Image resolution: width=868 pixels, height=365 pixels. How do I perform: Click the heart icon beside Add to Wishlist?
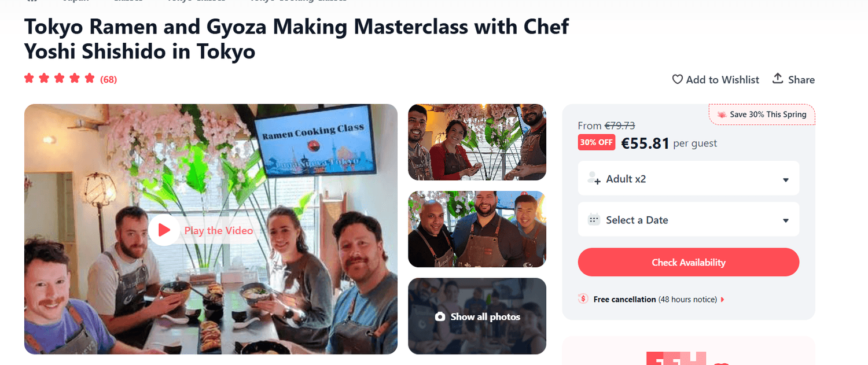tap(677, 79)
